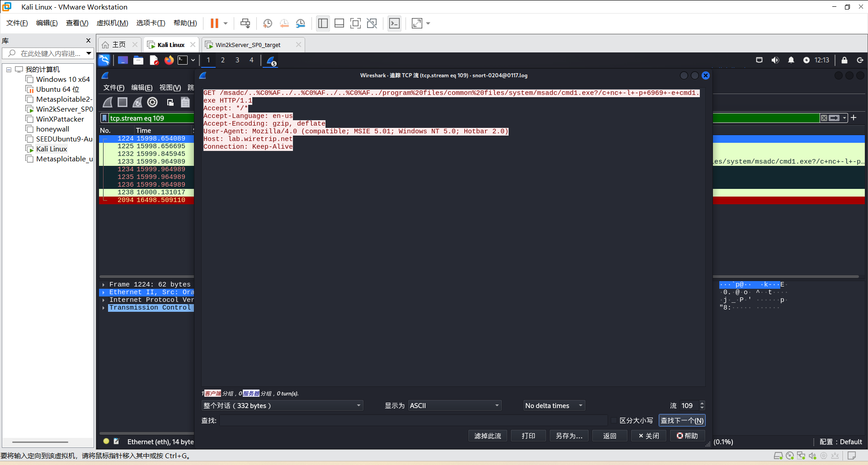Open the entire conversation dropdown

(x=282, y=406)
